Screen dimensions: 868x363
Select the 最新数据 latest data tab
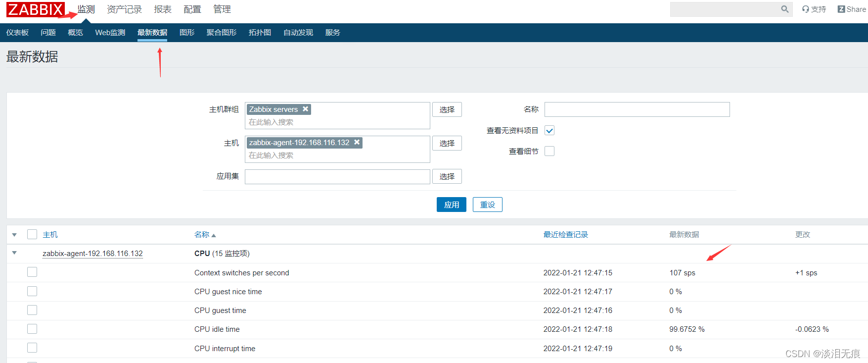click(x=152, y=32)
